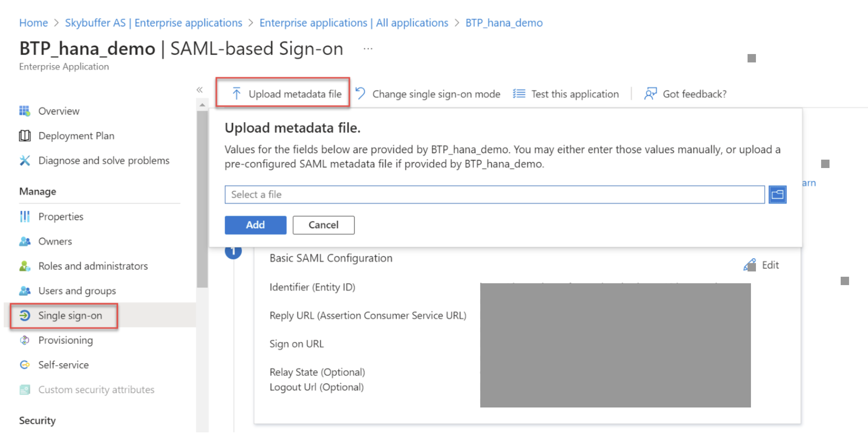Image resolution: width=868 pixels, height=446 pixels.
Task: Click the blue Add button
Action: point(255,225)
